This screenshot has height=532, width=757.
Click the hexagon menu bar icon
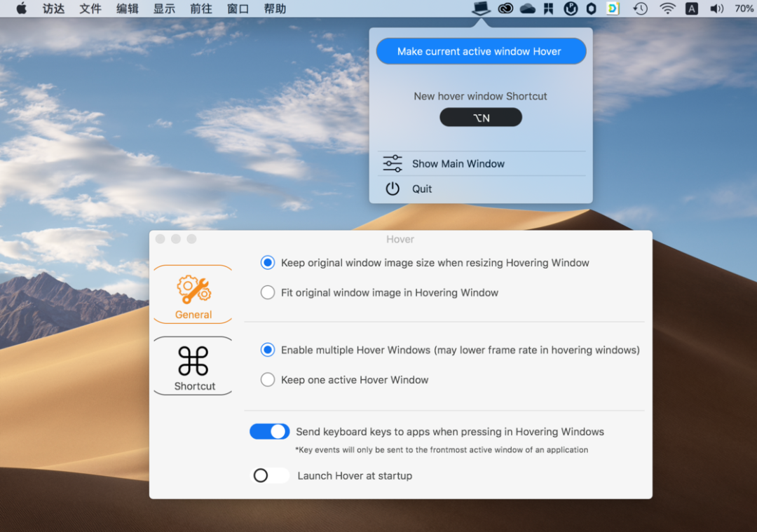592,8
